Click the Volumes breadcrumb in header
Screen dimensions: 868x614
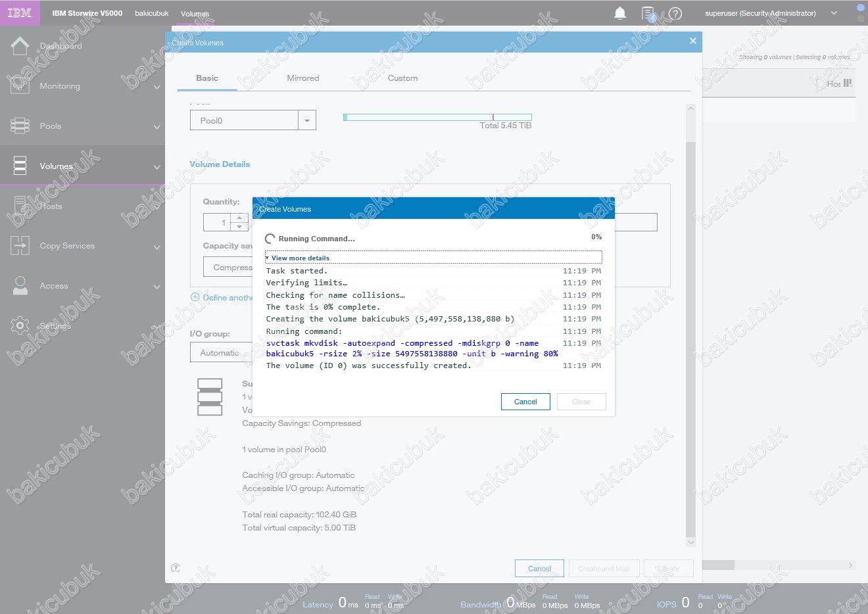[x=195, y=14]
